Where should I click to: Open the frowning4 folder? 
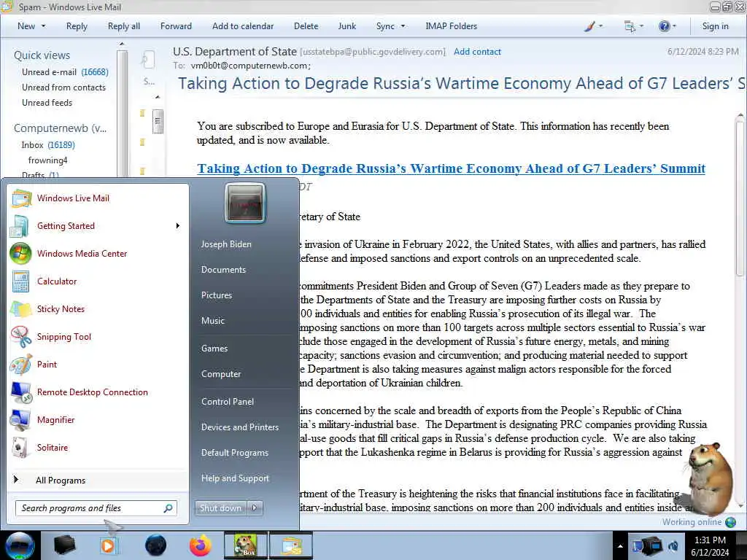pyautogui.click(x=47, y=160)
